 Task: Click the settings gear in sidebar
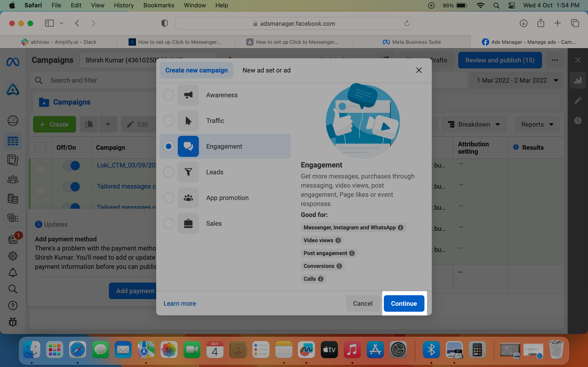coord(13,256)
